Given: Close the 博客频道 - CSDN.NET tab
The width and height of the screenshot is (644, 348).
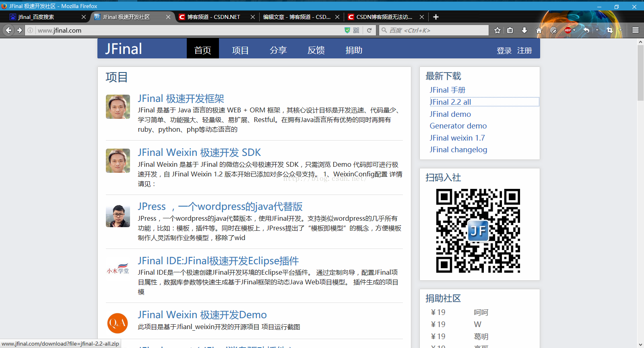Looking at the screenshot, I should 253,17.
